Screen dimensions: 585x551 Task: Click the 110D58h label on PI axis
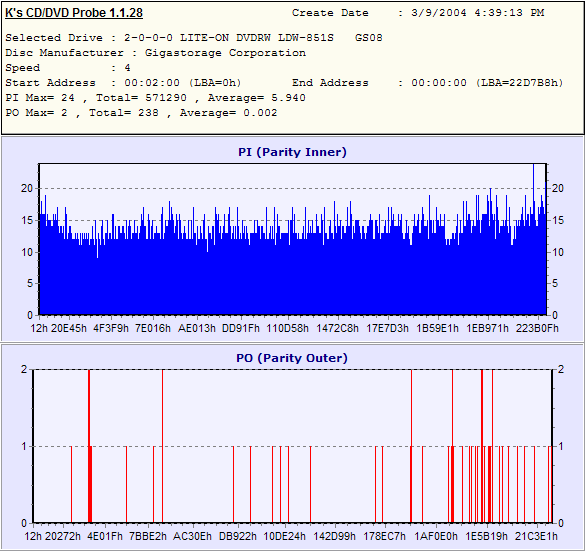287,328
